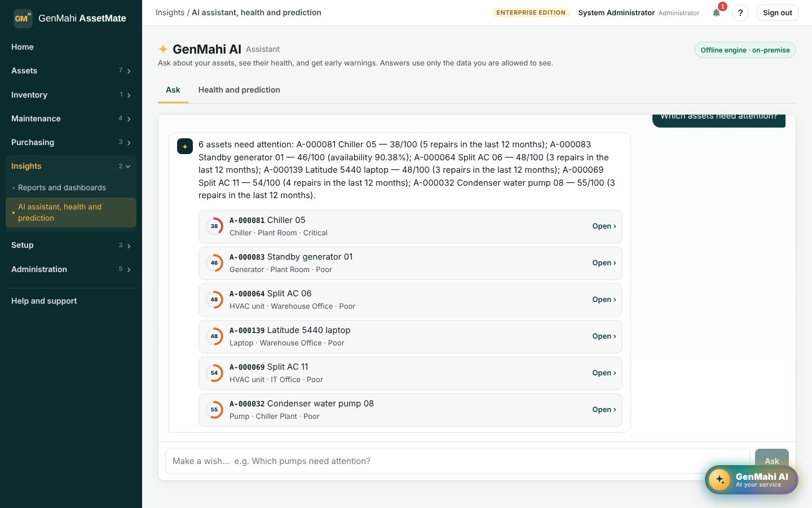
Task: Click the Make a wish question input field
Action: [457, 461]
